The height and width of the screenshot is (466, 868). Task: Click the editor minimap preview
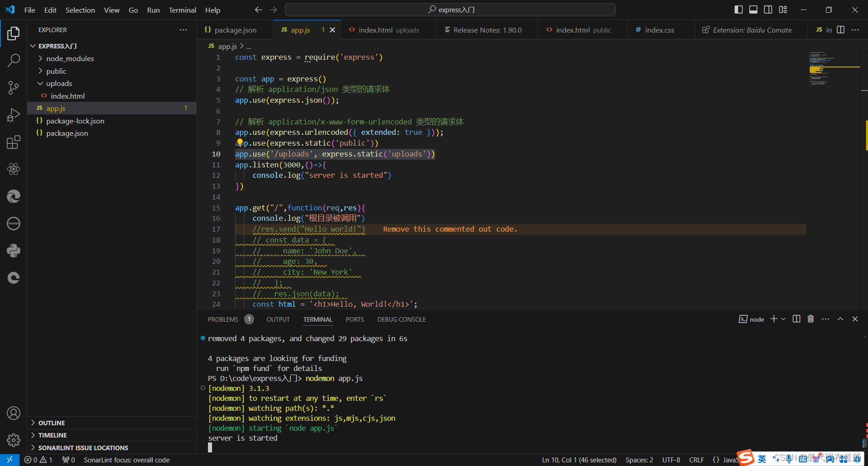(834, 68)
